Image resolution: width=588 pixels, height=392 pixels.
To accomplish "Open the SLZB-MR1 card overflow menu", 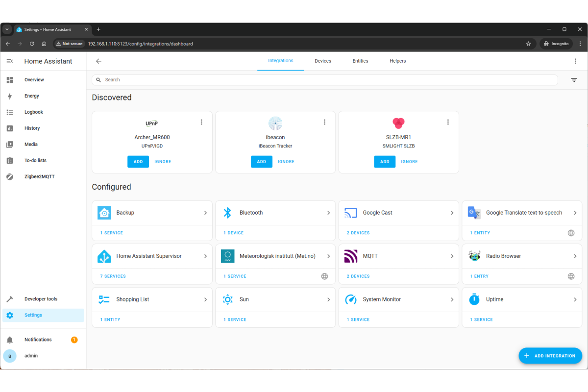I will click(448, 122).
